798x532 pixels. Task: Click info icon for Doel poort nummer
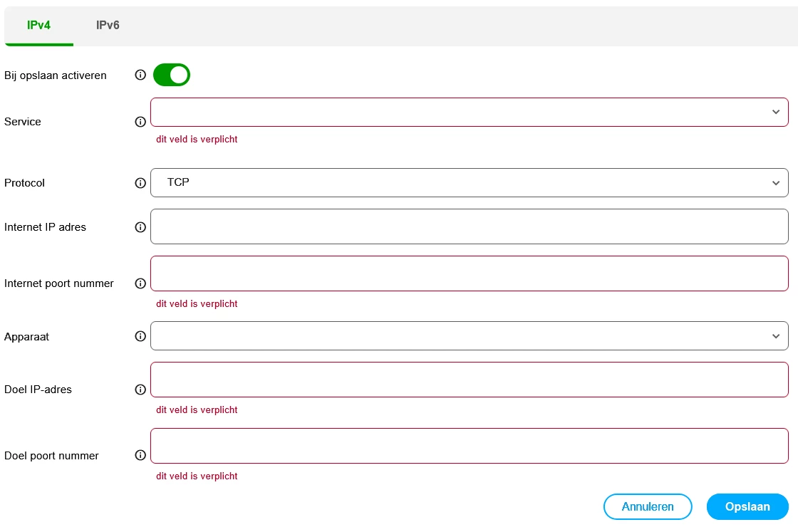click(140, 456)
